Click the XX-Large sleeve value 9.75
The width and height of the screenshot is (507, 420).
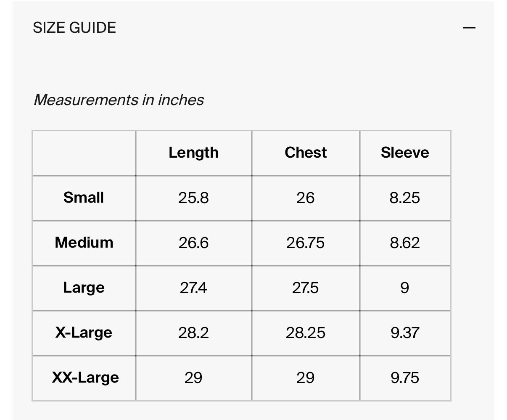(x=405, y=378)
